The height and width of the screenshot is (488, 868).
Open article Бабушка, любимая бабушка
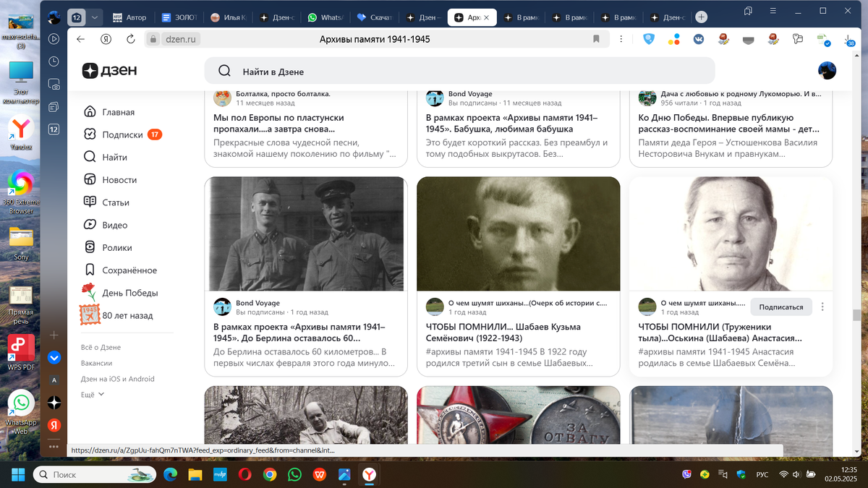click(512, 123)
